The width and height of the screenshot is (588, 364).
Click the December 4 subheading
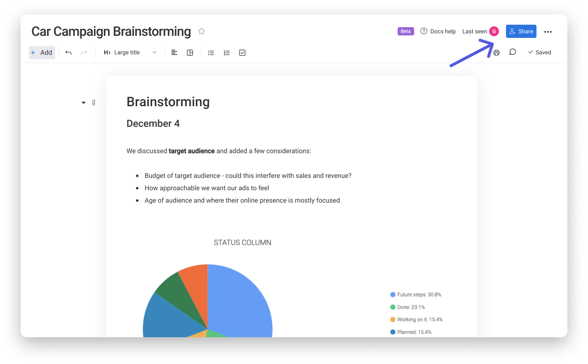pyautogui.click(x=153, y=124)
